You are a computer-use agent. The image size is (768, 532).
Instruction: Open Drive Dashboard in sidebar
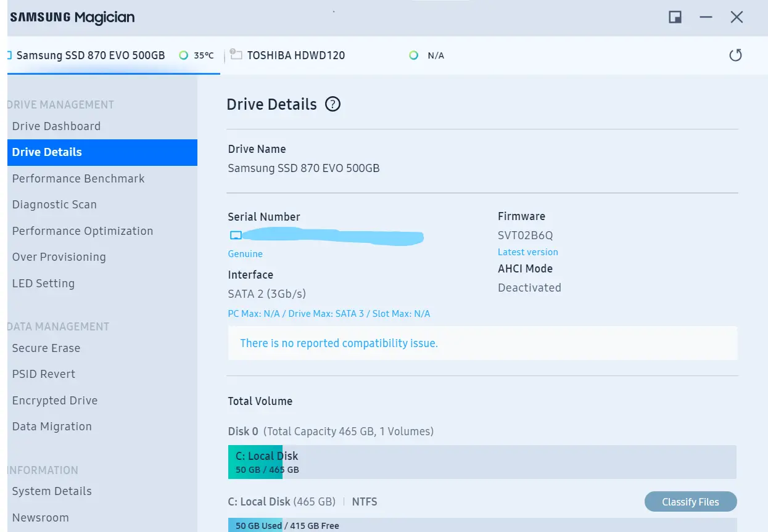click(x=102, y=126)
